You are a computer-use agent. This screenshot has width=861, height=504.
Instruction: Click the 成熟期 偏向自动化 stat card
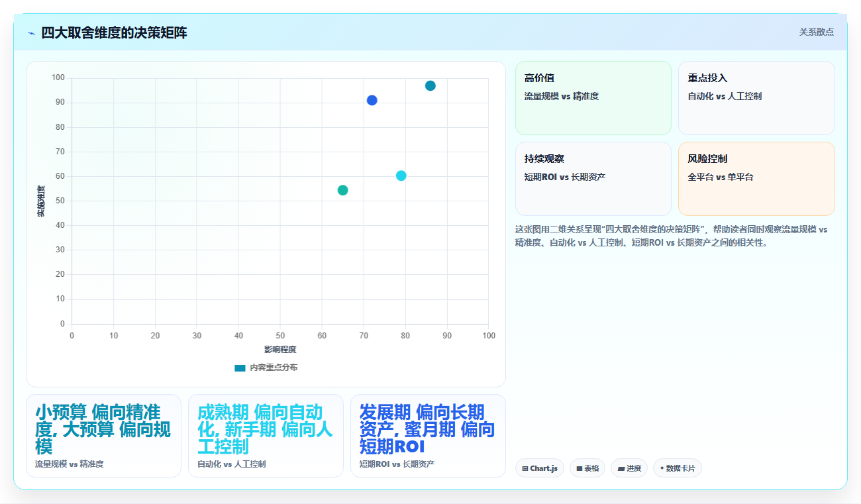(266, 436)
